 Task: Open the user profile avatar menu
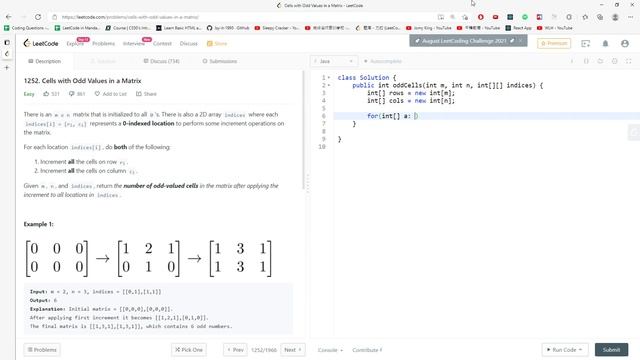coord(624,43)
